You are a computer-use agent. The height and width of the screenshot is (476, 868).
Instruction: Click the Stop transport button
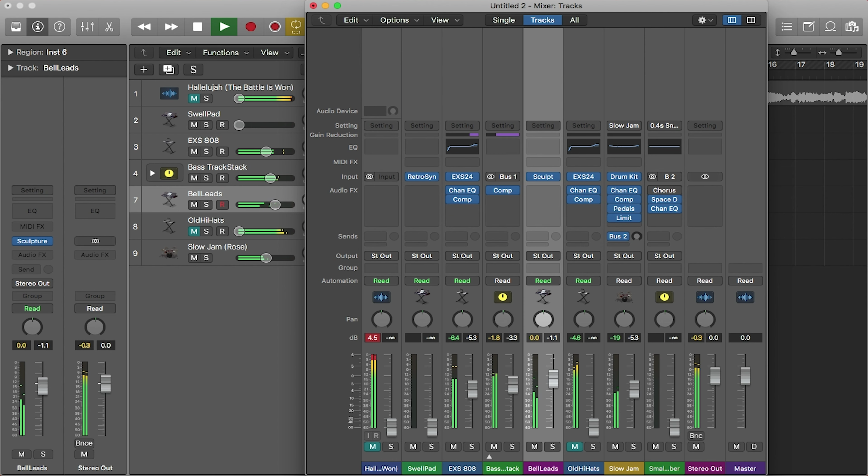click(x=197, y=26)
